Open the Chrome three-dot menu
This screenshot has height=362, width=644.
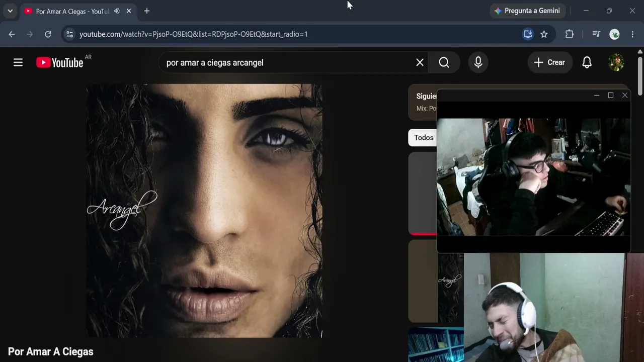point(632,34)
